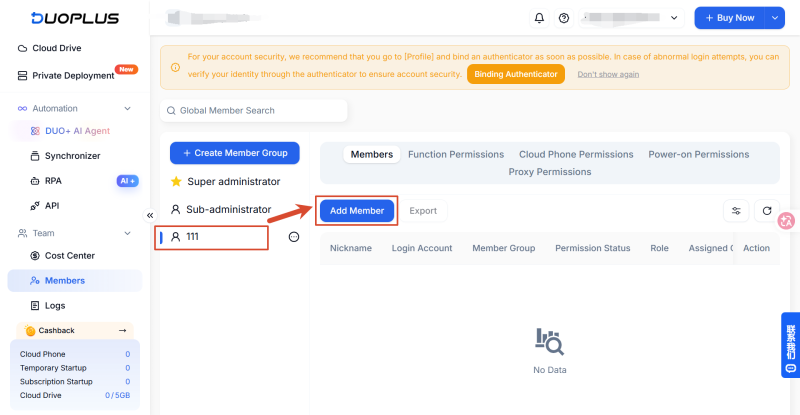Switch to the Cloud Phone Permissions tab
The image size is (800, 415).
click(x=576, y=154)
